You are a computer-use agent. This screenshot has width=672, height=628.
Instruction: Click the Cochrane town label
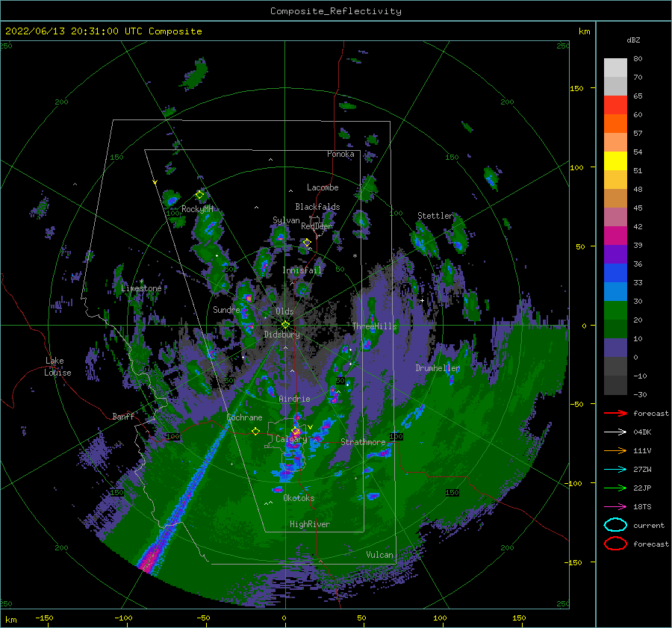point(244,417)
